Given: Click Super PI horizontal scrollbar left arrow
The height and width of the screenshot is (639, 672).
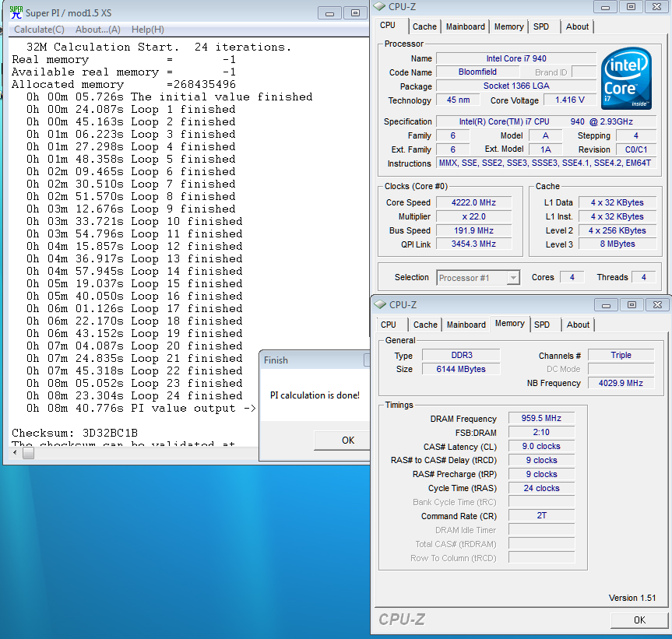Looking at the screenshot, I should tap(16, 452).
